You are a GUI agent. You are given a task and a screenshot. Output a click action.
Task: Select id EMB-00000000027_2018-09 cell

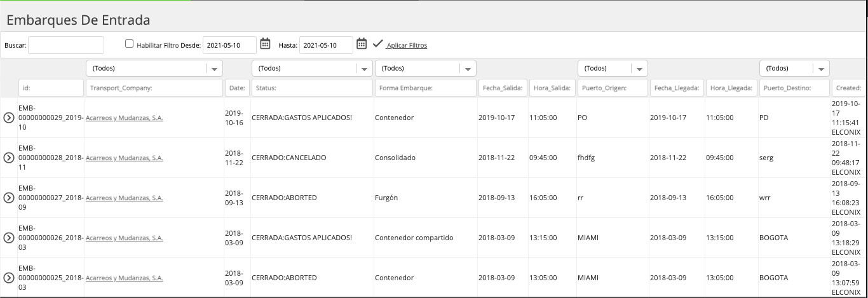click(x=51, y=198)
